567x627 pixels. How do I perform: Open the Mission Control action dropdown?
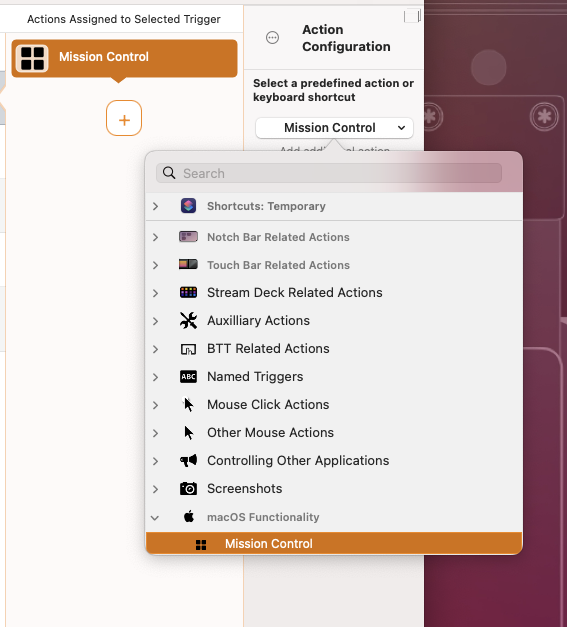tap(334, 128)
